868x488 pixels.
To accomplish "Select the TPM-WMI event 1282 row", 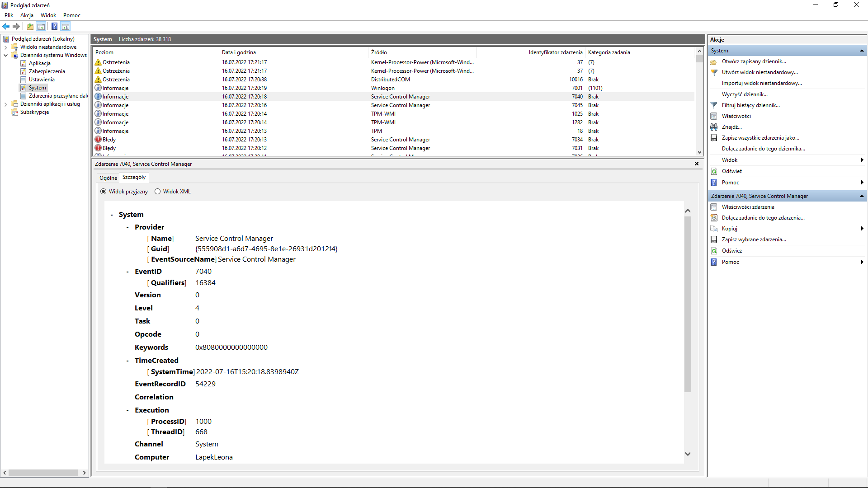I will [393, 122].
